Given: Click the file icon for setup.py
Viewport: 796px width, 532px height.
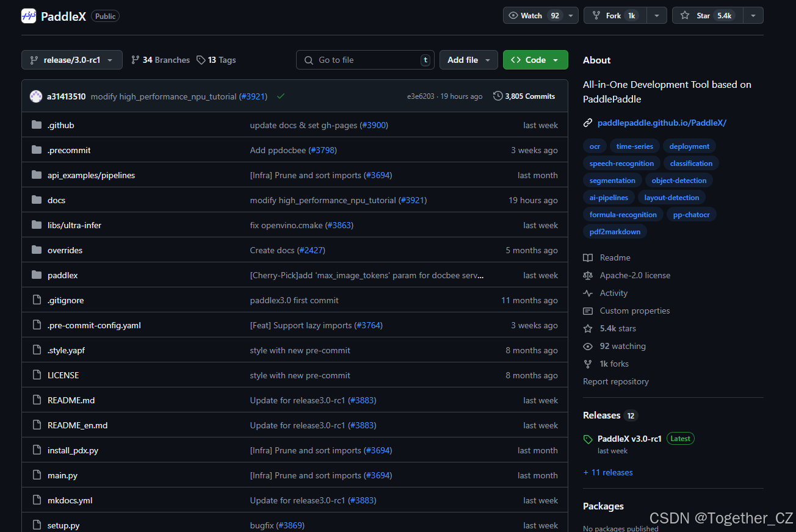Looking at the screenshot, I should [x=37, y=525].
